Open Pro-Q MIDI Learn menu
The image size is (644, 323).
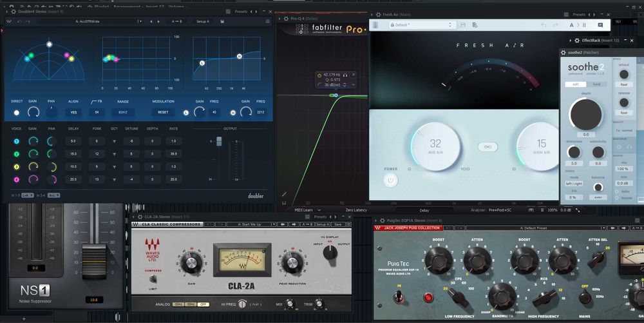pos(307,210)
